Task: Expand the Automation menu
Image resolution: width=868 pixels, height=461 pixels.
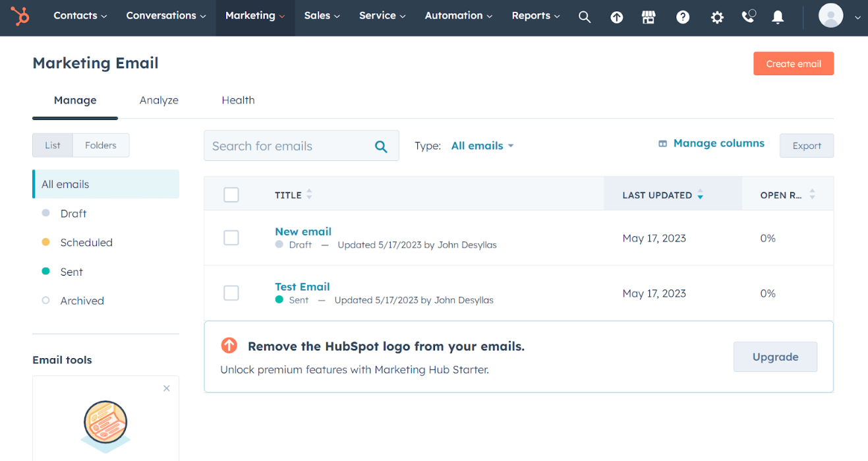Action: point(459,15)
